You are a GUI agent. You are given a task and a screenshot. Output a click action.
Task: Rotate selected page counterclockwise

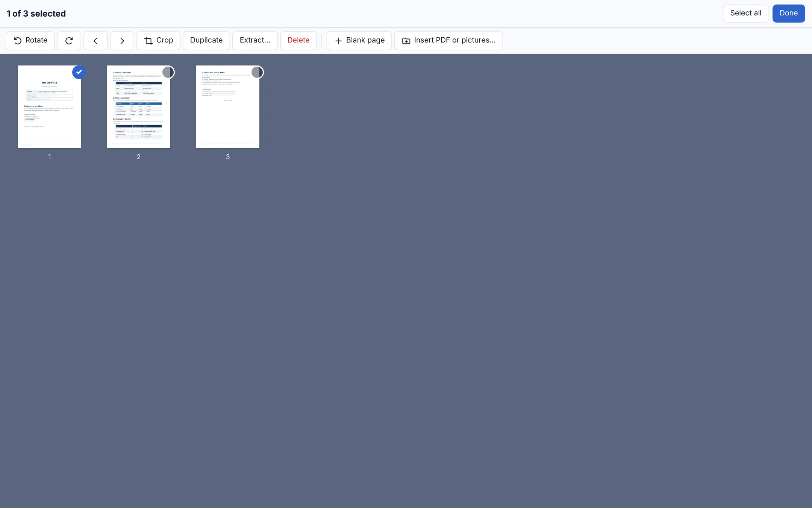pos(30,40)
